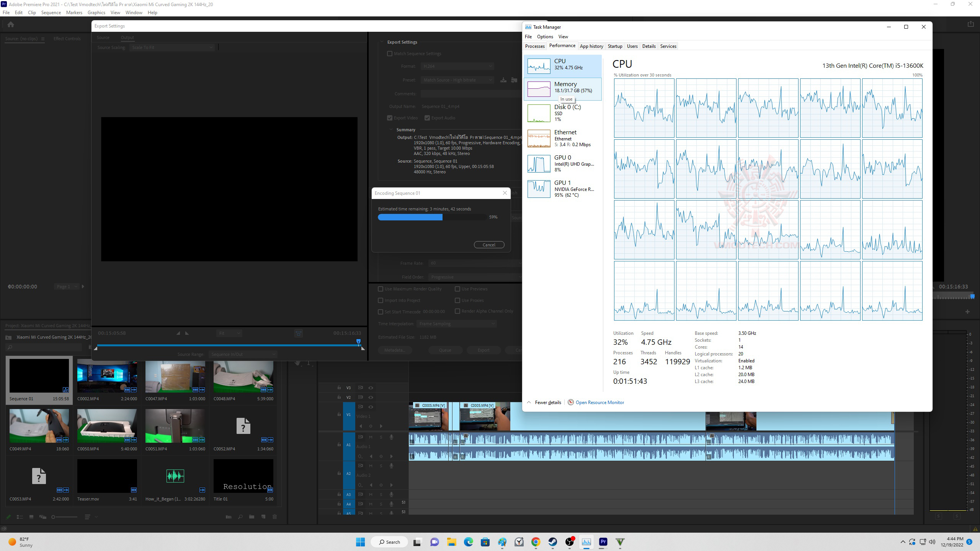Image resolution: width=980 pixels, height=551 pixels.
Task: Toggle the Export Audio checkbox
Action: click(x=427, y=118)
